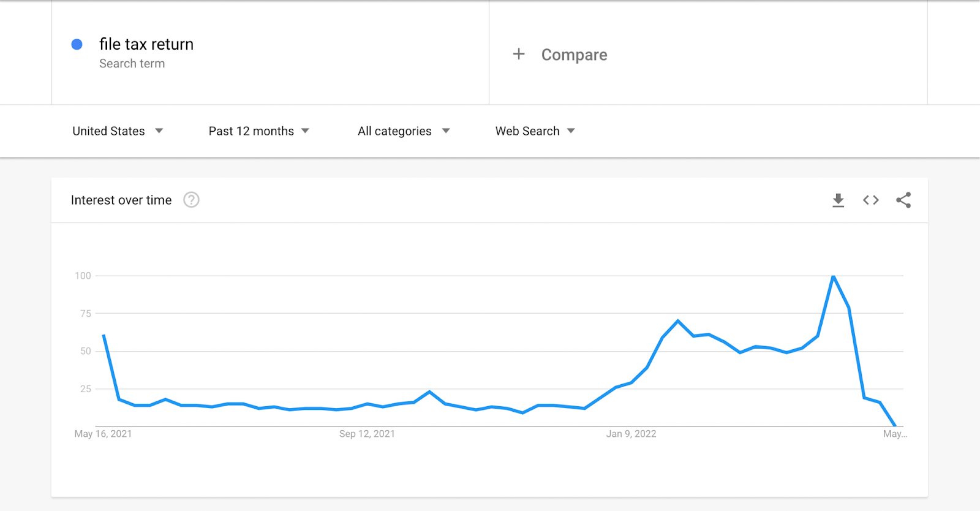Open the help tooltip next to Interest over time
980x511 pixels.
[190, 200]
